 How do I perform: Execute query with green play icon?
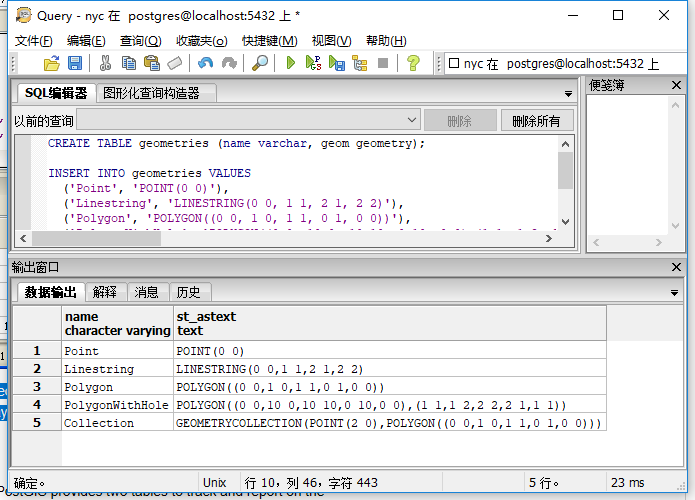[290, 63]
